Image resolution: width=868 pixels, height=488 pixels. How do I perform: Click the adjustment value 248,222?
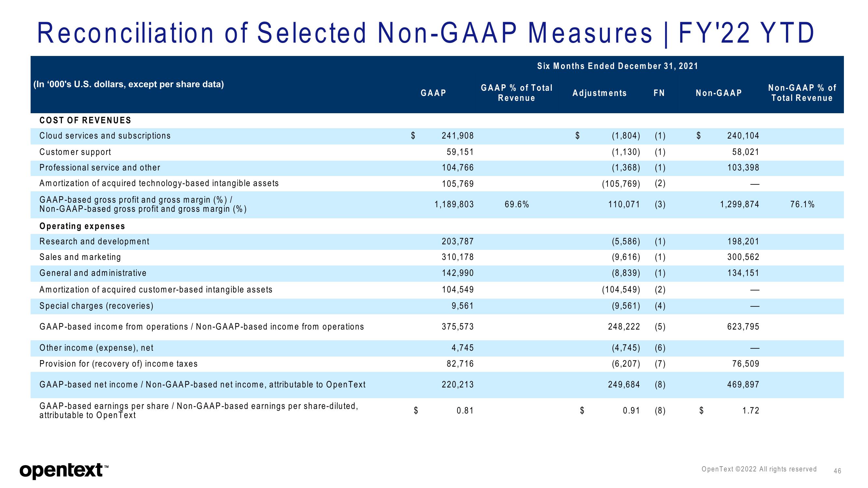(624, 327)
